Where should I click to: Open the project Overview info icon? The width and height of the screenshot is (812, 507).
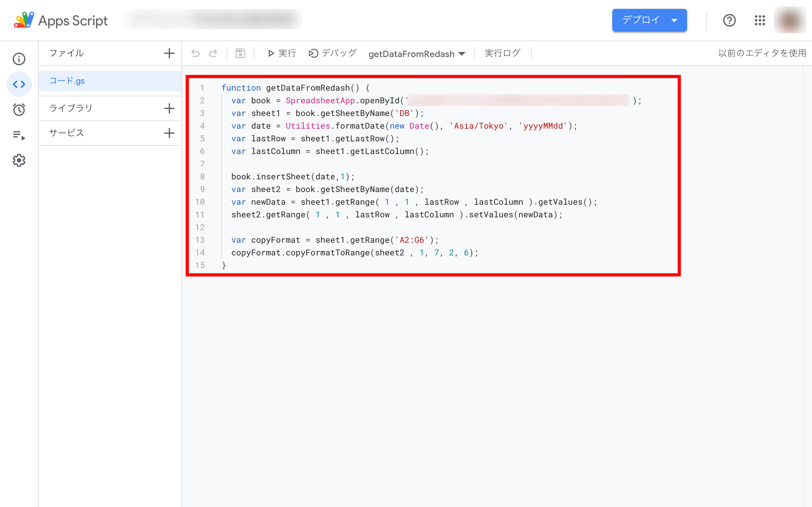click(19, 59)
